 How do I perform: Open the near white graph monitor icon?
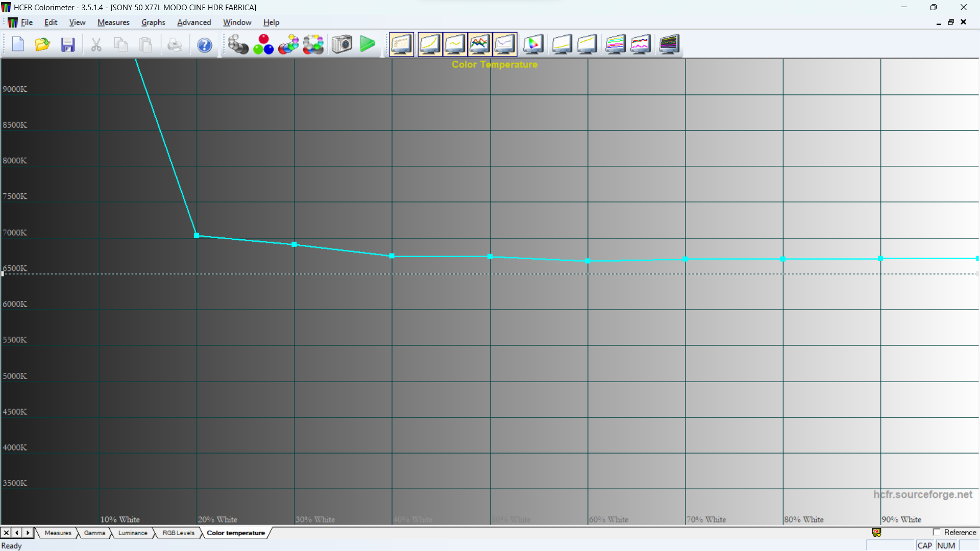tap(587, 44)
